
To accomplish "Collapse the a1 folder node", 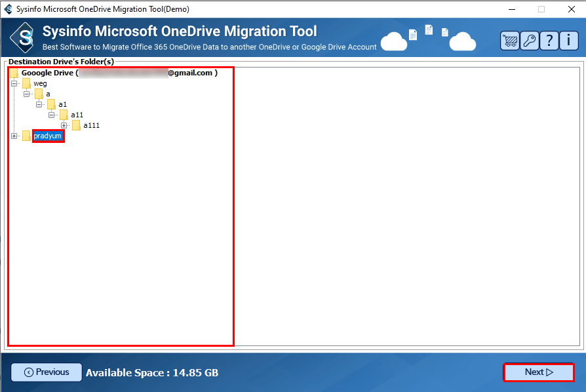I will pyautogui.click(x=39, y=105).
